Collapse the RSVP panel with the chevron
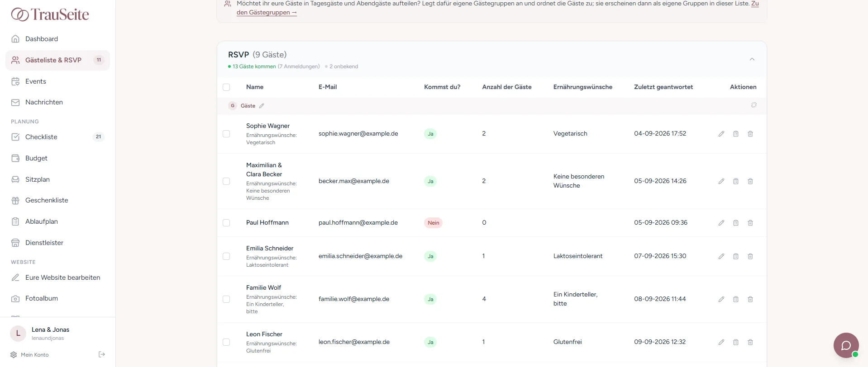 coord(752,59)
